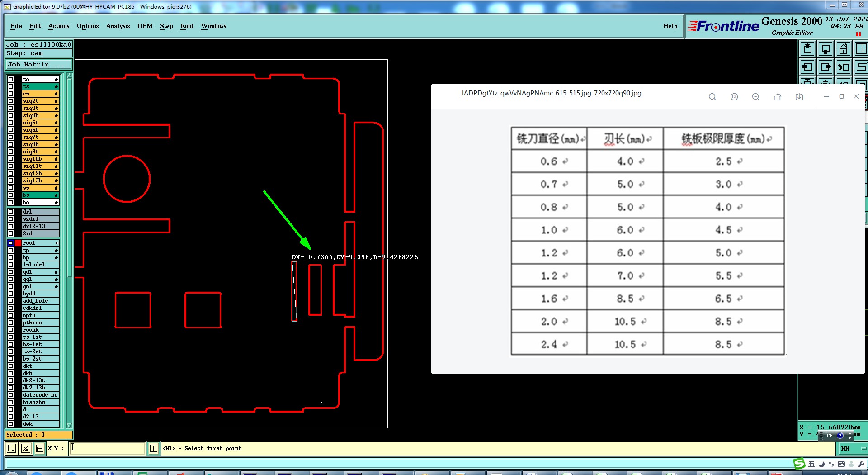The image size is (868, 475).
Task: Toggle the checkbox for the 'rout' layer
Action: pos(11,243)
